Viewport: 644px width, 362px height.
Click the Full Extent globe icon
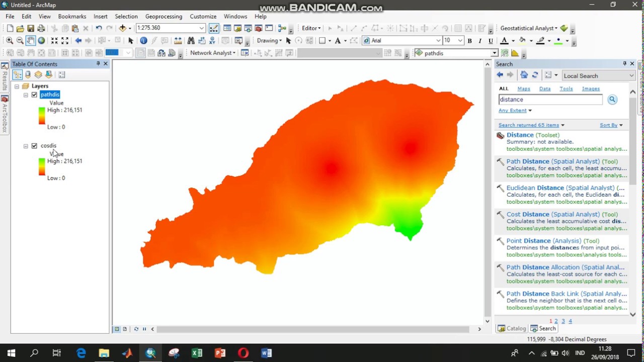pyautogui.click(x=41, y=41)
